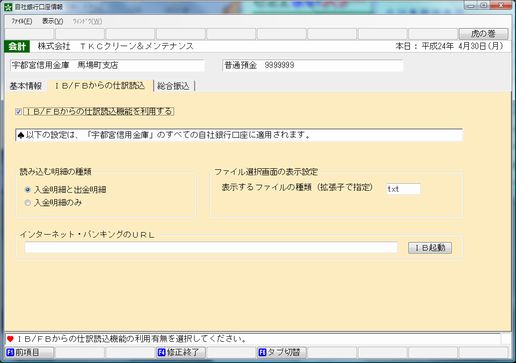This screenshot has height=363, width=516.
Task: Switch to the 基本情報 tab
Action: coord(26,86)
